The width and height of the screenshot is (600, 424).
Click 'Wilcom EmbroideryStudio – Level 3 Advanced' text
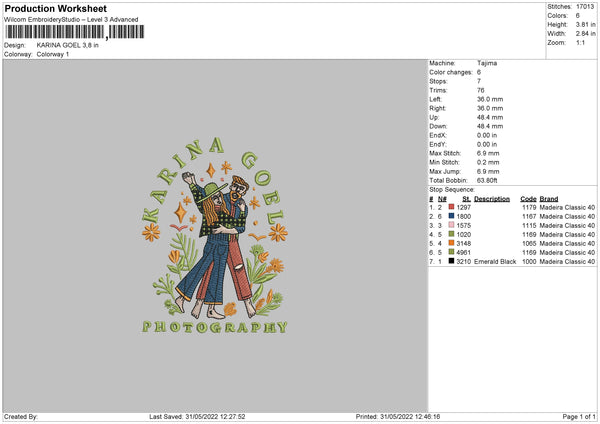point(71,20)
